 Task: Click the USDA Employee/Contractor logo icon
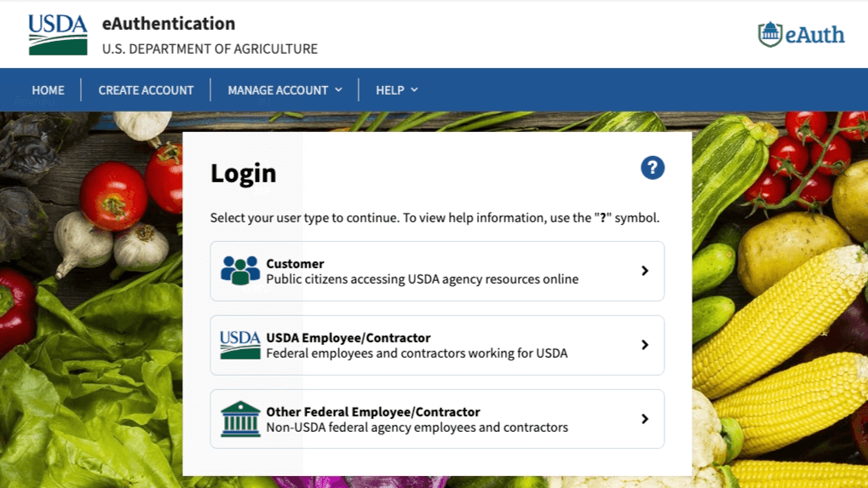click(x=240, y=345)
